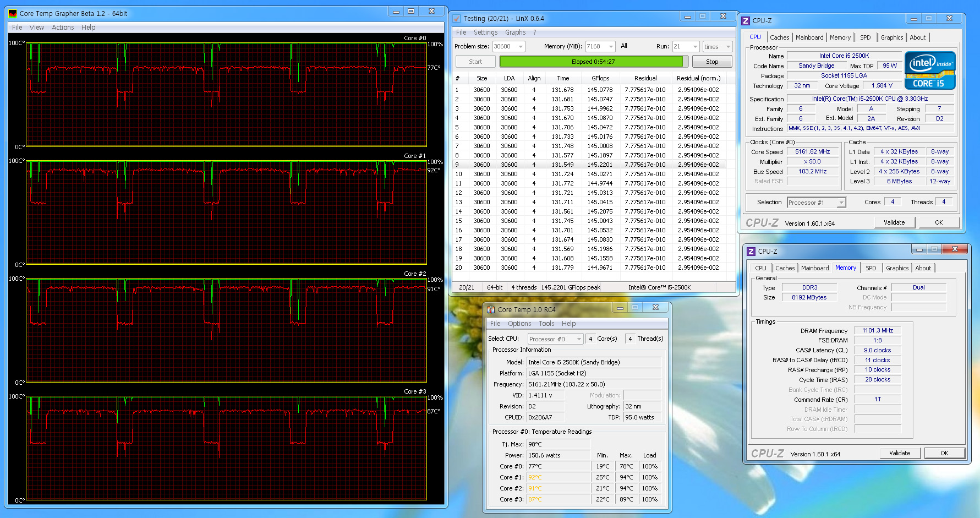The image size is (980, 518).
Task: Switch to Caches tab in top CPU-Z
Action: pyautogui.click(x=779, y=37)
